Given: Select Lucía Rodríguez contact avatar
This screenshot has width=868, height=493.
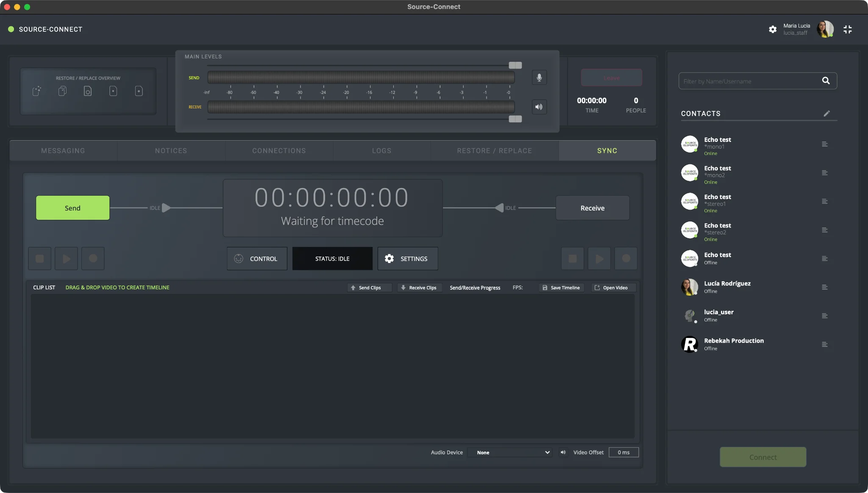Looking at the screenshot, I should 690,287.
